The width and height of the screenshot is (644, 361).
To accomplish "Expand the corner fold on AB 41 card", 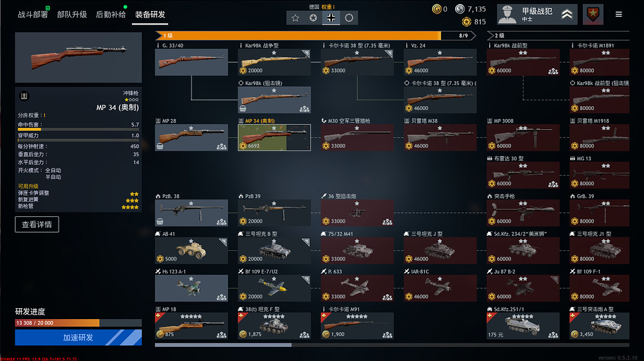I will click(x=223, y=241).
